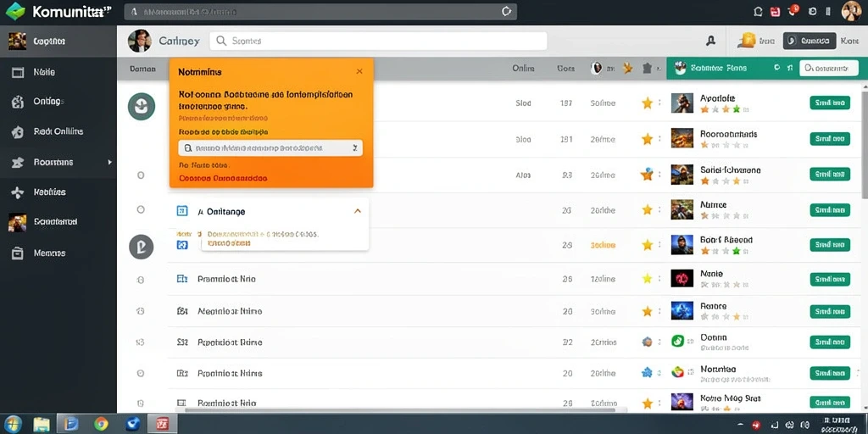Select the Nebties icon in the sidebar
The image size is (868, 434).
click(x=18, y=192)
